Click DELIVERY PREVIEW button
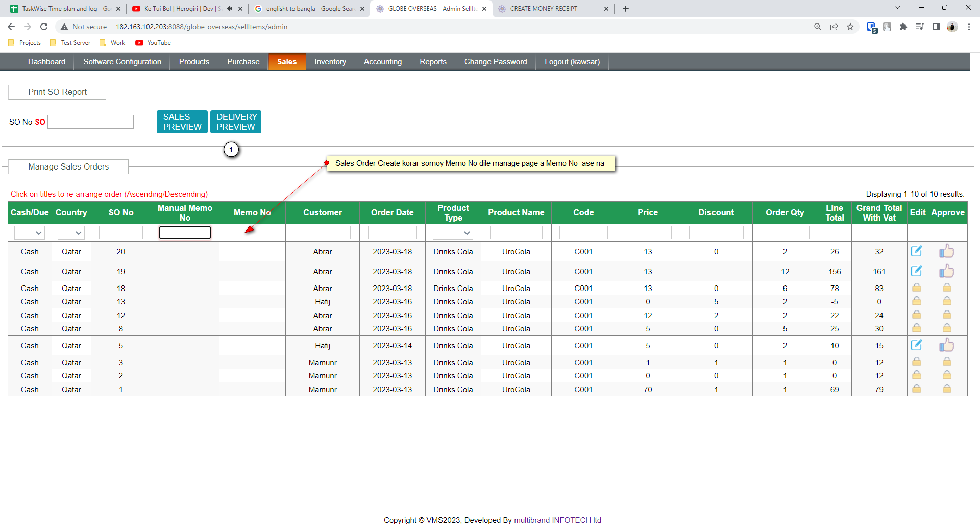This screenshot has width=980, height=527. (x=236, y=122)
